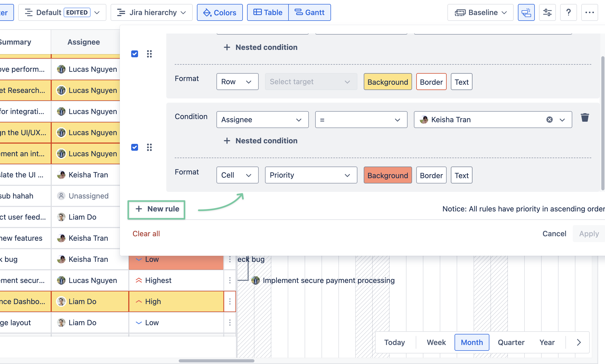
Task: Click the salmon Background color swatch
Action: [x=387, y=175]
